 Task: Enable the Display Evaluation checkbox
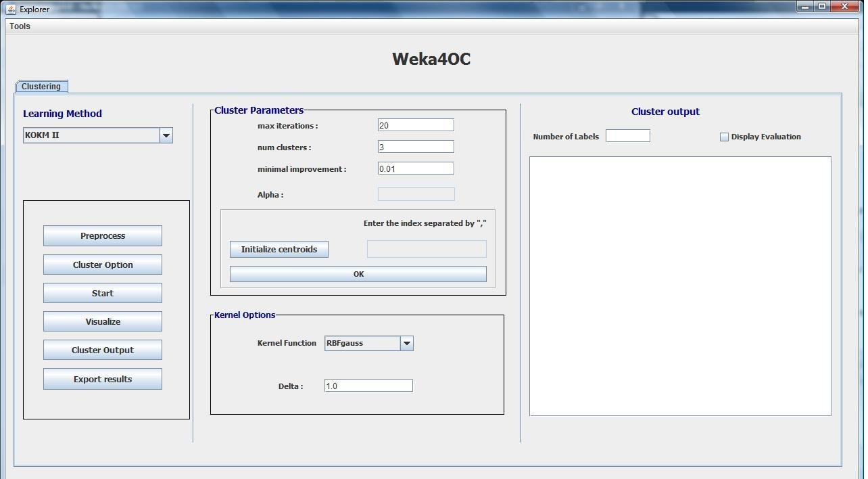(724, 137)
